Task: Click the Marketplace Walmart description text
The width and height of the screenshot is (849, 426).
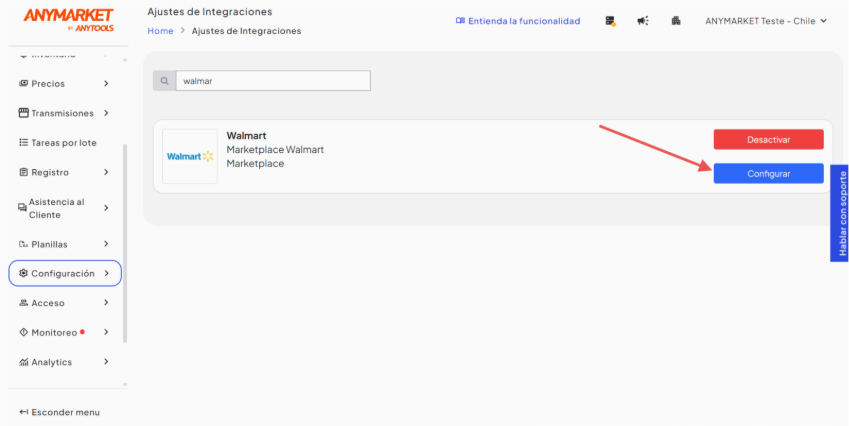Action: pos(275,149)
